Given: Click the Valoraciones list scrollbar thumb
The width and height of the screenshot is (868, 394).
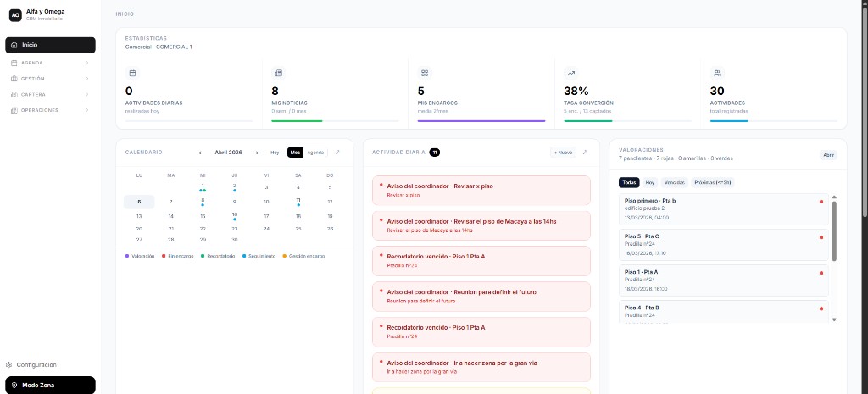Looking at the screenshot, I should [834, 230].
